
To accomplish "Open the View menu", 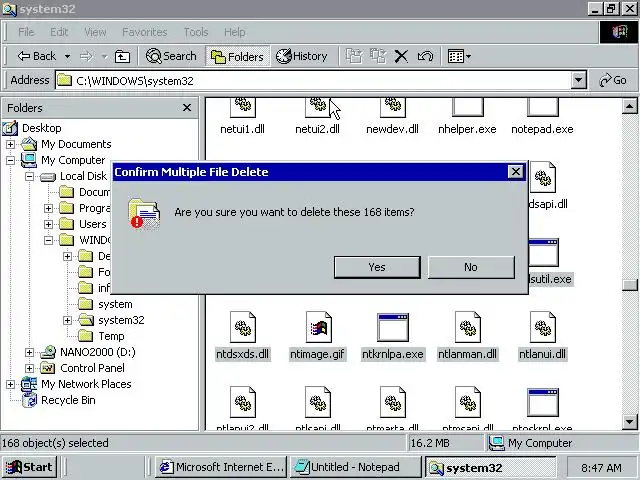I will pyautogui.click(x=95, y=32).
